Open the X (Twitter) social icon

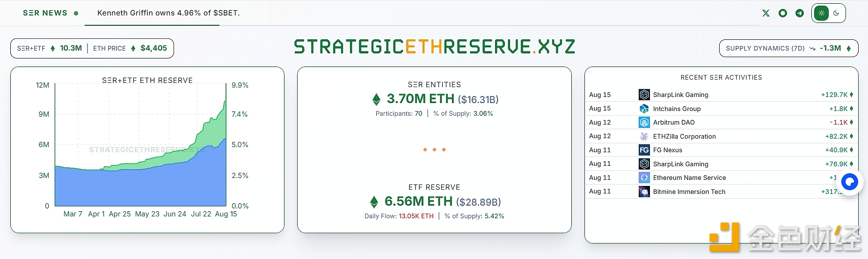pyautogui.click(x=766, y=13)
